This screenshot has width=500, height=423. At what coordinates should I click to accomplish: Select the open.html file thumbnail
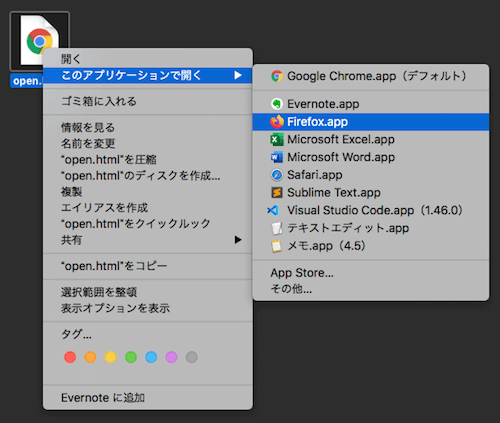pyautogui.click(x=40, y=41)
